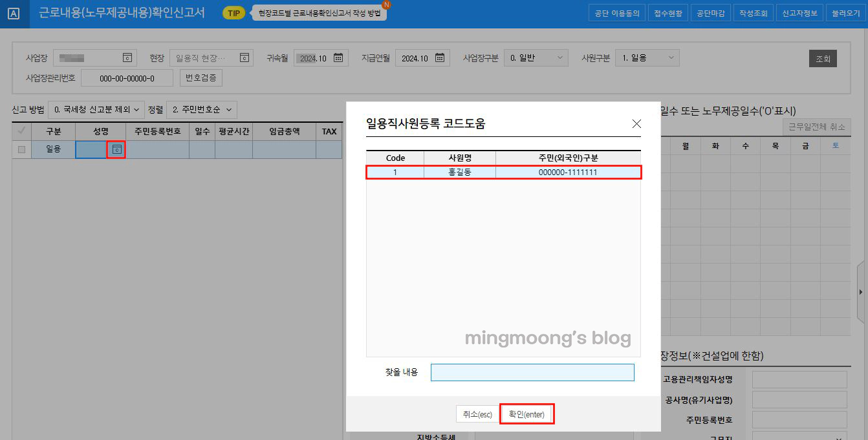Viewport: 868px width, 440px height.
Task: Confirm with the 확인(enter) button
Action: 526,414
